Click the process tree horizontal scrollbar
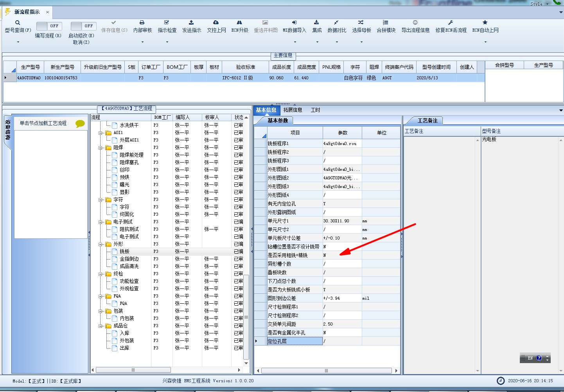 point(133,370)
